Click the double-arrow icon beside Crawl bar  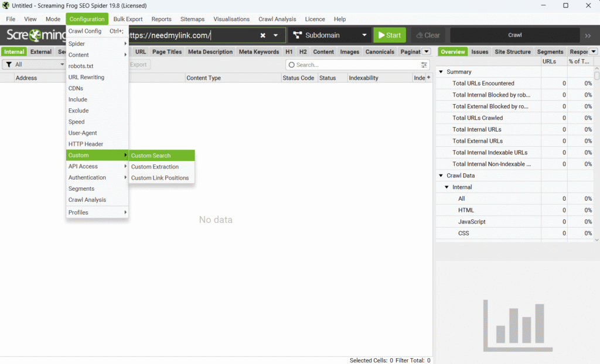point(588,35)
